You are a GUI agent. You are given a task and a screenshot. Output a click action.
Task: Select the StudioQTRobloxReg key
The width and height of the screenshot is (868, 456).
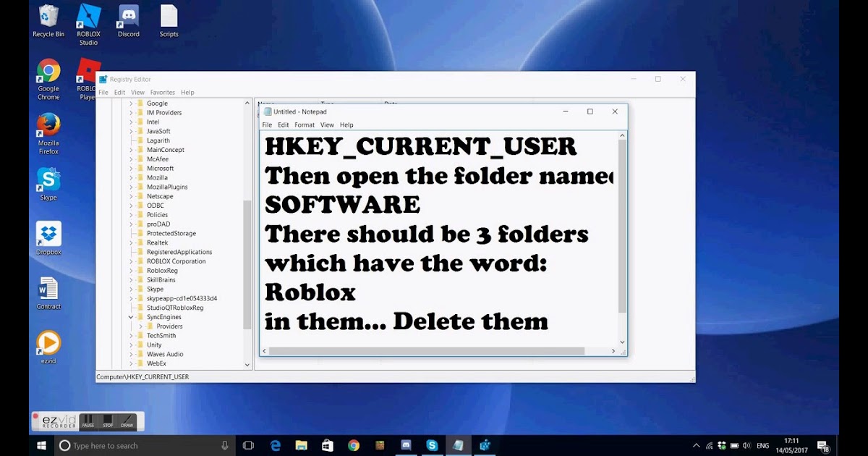[175, 308]
